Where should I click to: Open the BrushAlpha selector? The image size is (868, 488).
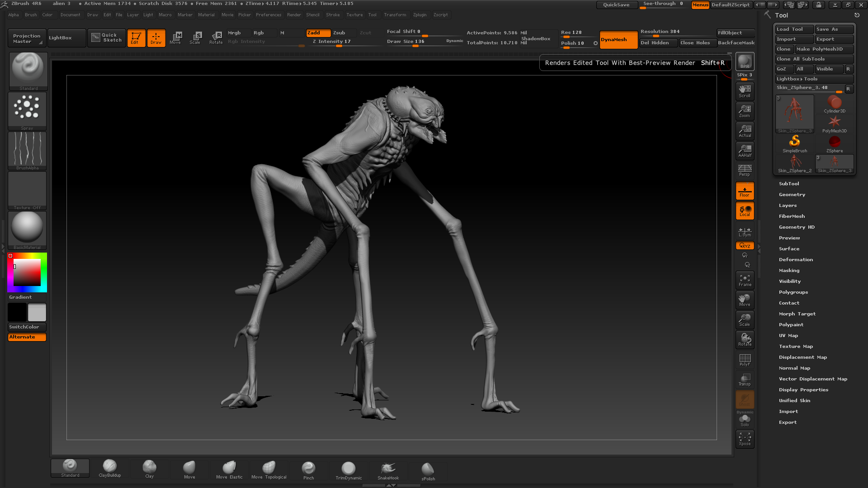[27, 151]
